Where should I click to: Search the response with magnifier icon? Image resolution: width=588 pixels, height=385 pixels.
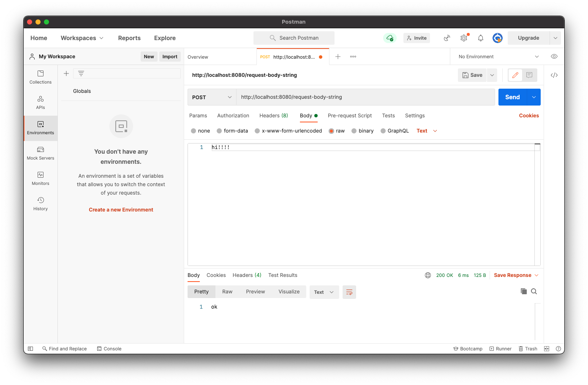tap(534, 291)
